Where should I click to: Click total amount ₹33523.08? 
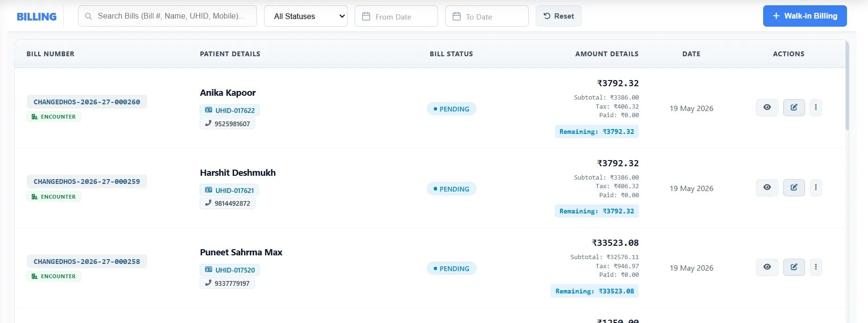point(615,243)
